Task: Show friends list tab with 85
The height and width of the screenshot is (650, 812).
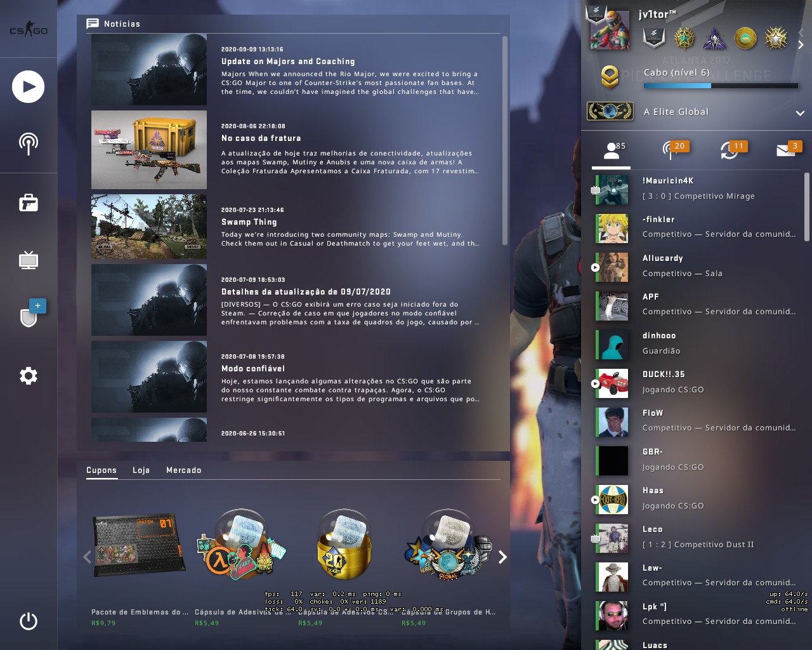Action: [x=612, y=150]
